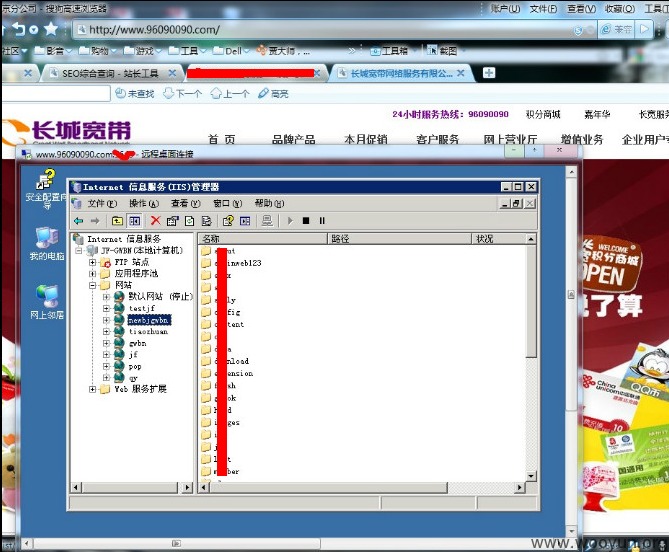Viewport: 669px width, 552px height.
Task: Click the tree pane scroll right arrow
Action: (x=187, y=487)
